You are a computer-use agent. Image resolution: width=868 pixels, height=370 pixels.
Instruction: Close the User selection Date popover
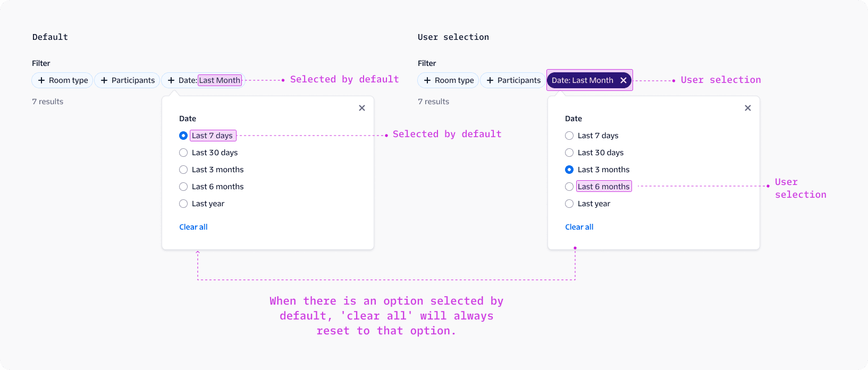[748, 107]
